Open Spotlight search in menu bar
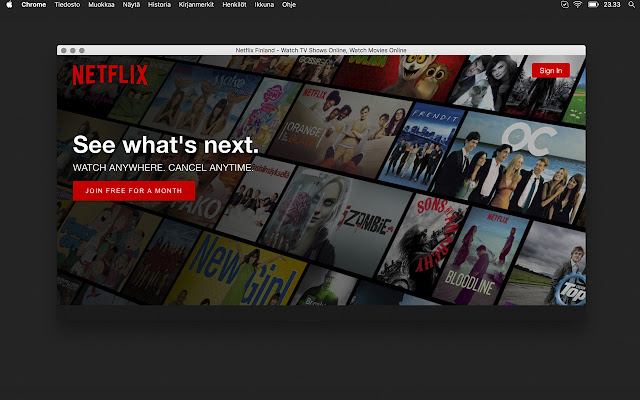 (x=631, y=5)
